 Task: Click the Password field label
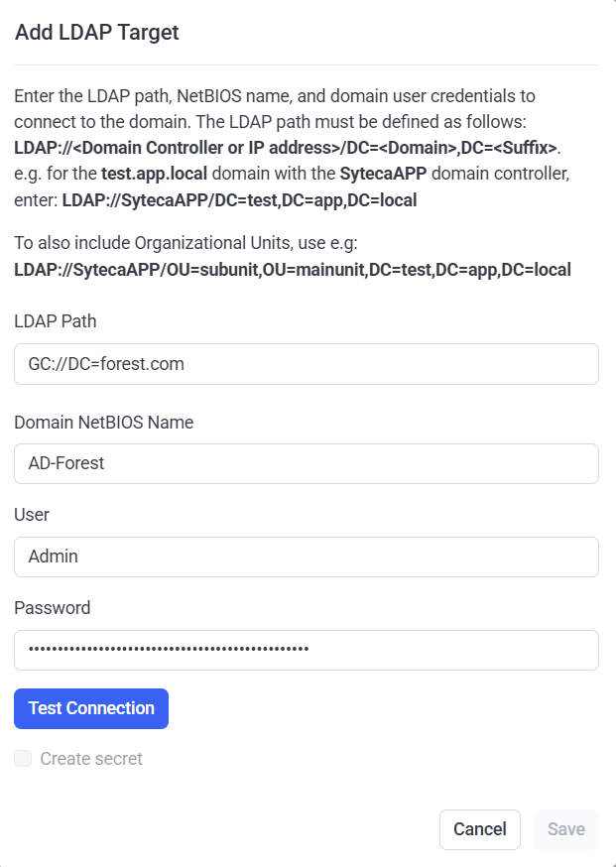tap(52, 608)
